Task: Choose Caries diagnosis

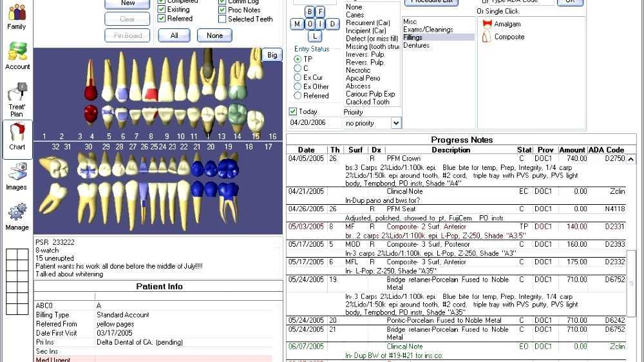Action: 355,15
